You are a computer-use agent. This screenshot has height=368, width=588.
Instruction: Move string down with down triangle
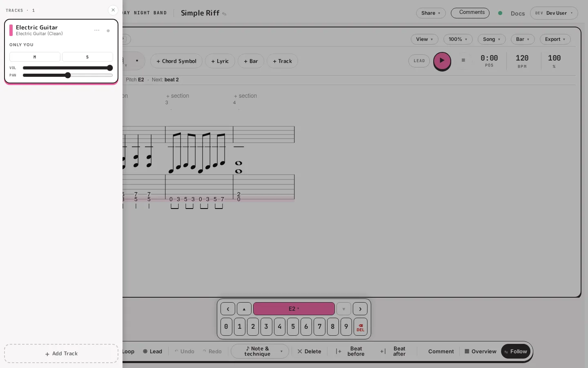(x=344, y=309)
